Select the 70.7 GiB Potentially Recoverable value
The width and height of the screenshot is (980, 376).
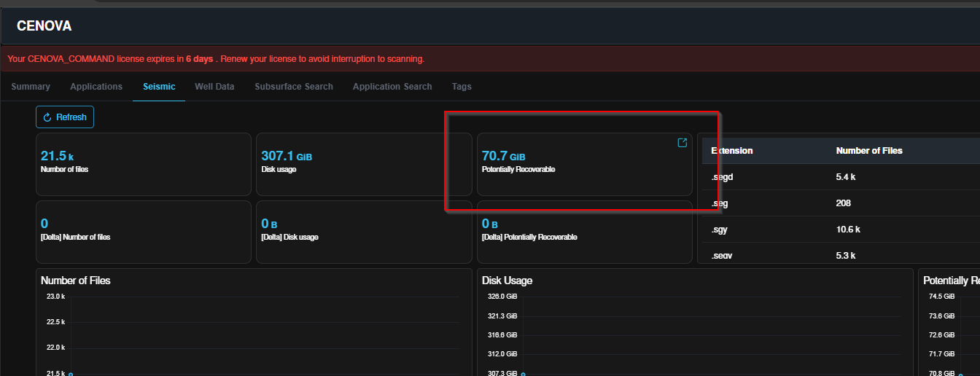click(x=503, y=156)
